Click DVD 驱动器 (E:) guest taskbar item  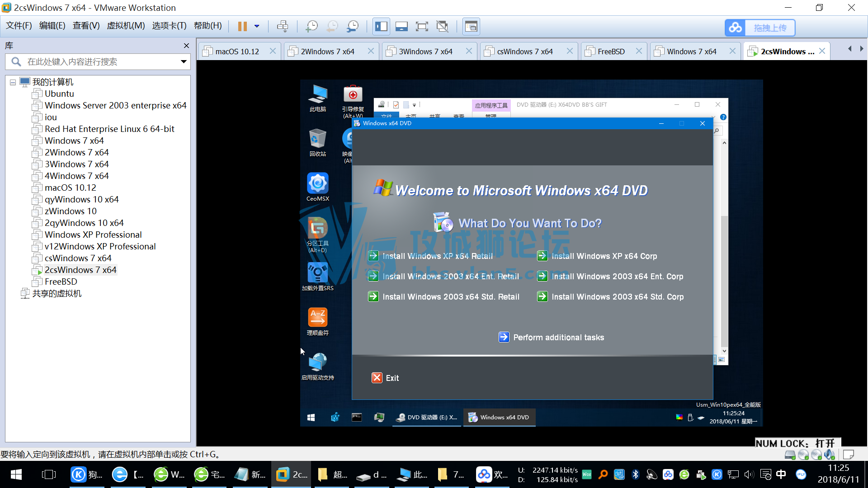(x=426, y=418)
